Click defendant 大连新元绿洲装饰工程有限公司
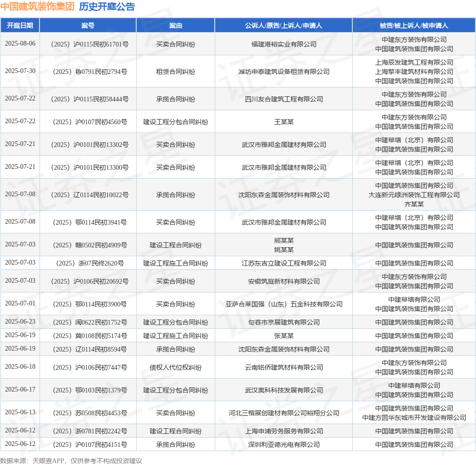This screenshot has width=476, height=465. [x=414, y=195]
